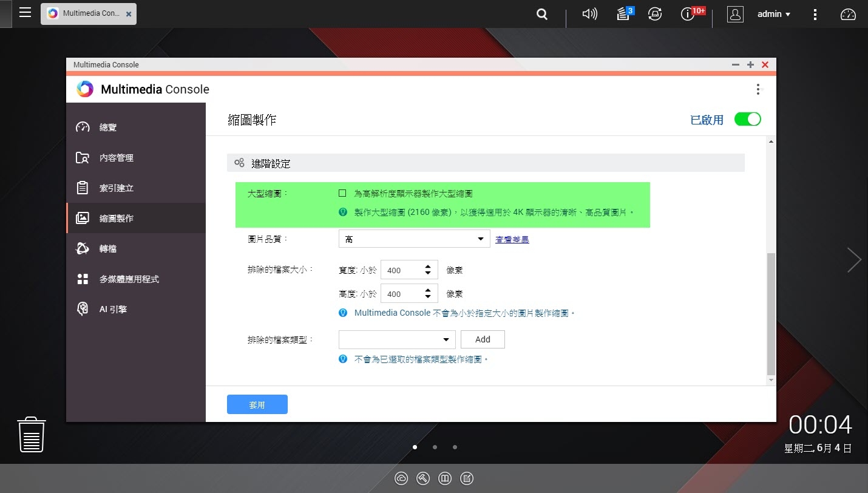
Task: Click the 高度 height value field
Action: click(x=401, y=293)
